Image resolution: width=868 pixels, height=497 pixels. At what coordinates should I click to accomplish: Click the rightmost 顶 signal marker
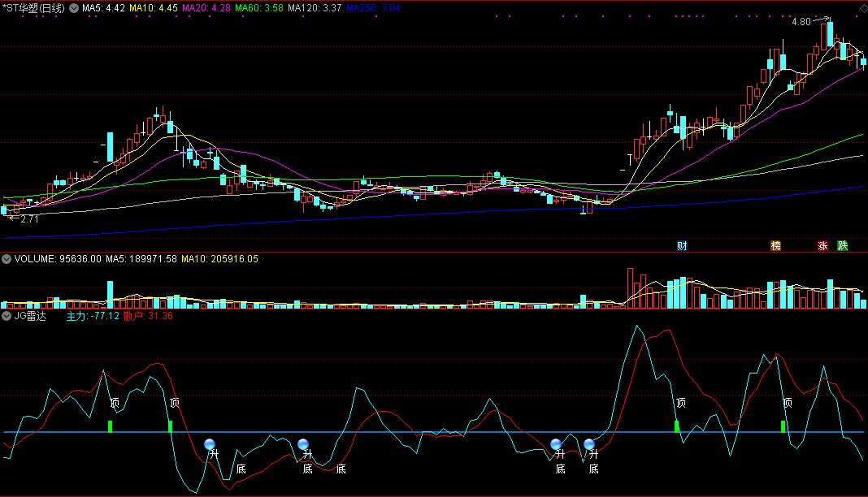[788, 403]
